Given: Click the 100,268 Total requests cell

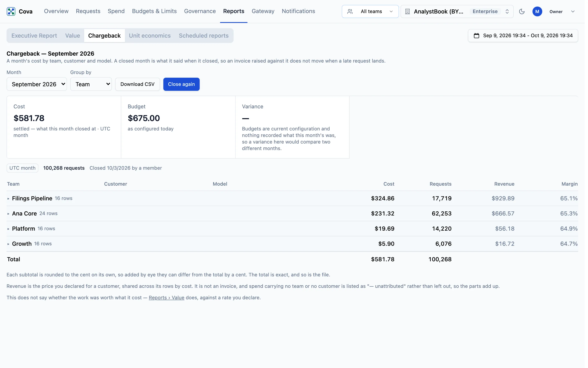Looking at the screenshot, I should [x=440, y=259].
